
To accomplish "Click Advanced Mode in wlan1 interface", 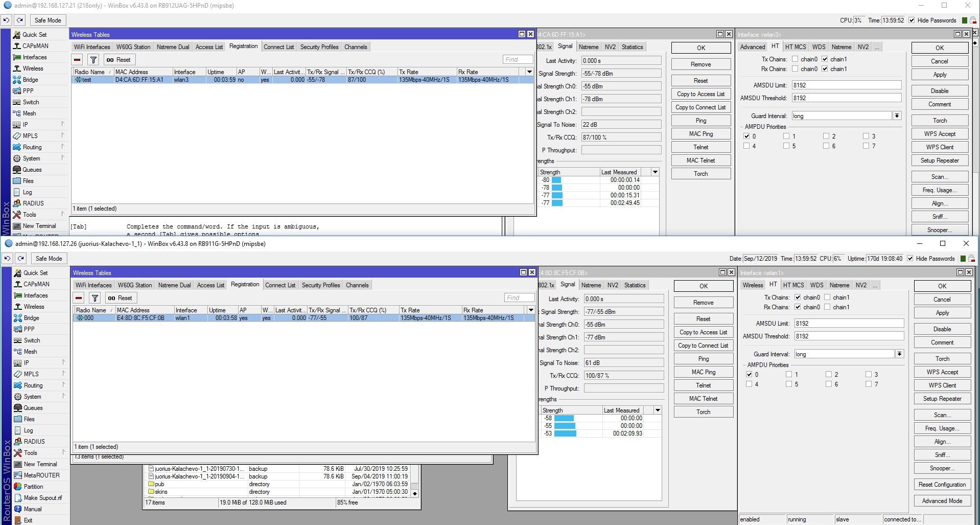I will 942,501.
